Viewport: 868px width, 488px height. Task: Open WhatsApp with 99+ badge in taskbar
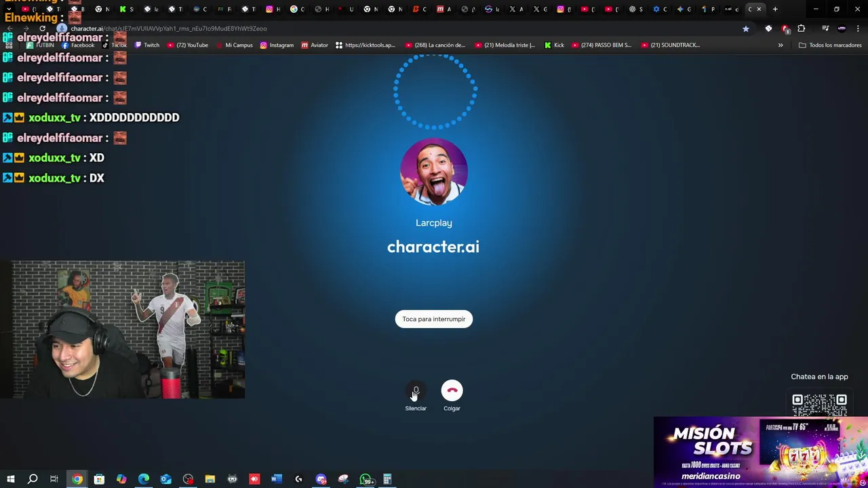pos(366,479)
